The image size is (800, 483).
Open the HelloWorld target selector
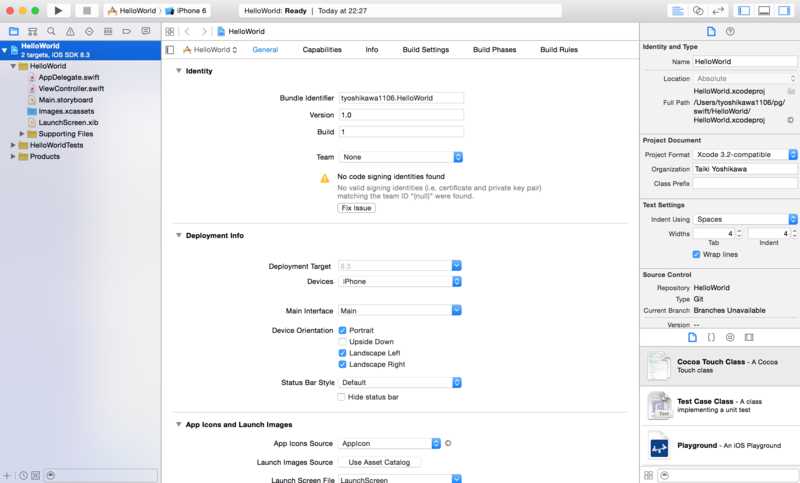point(210,50)
